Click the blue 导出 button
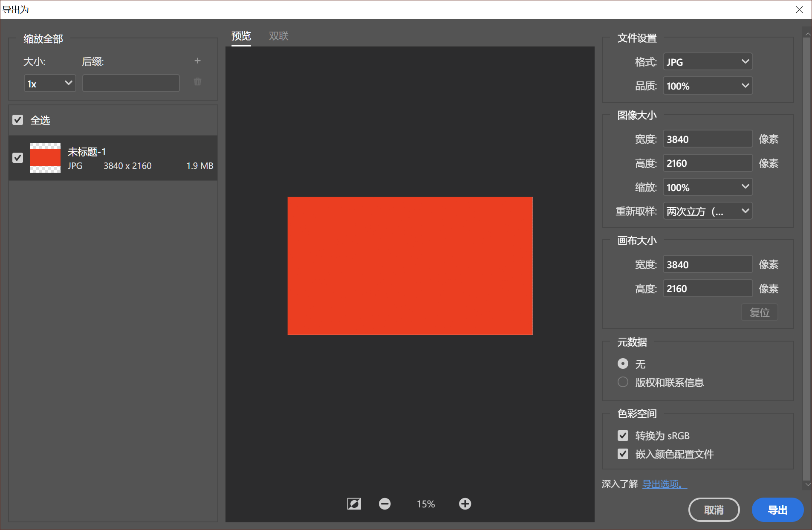The height and width of the screenshot is (530, 812). 777,510
